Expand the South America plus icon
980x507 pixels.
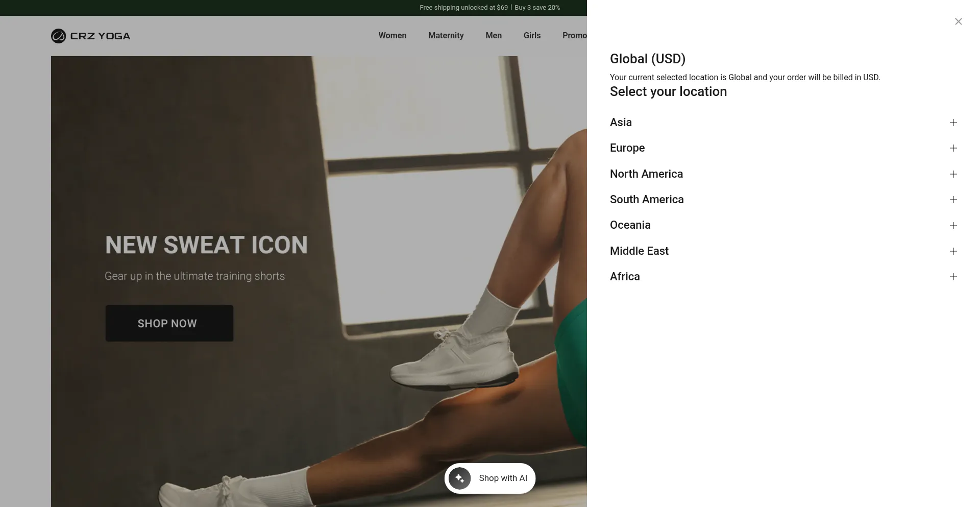tap(953, 200)
